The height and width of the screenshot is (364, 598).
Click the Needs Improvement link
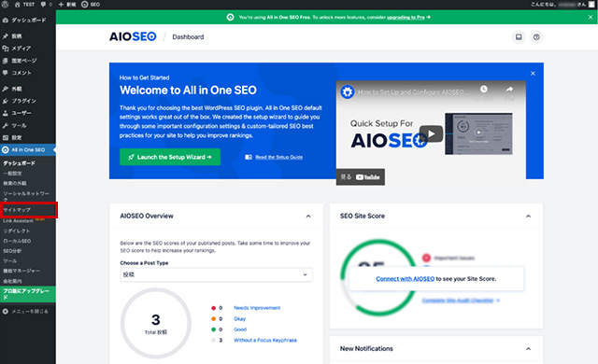point(257,308)
